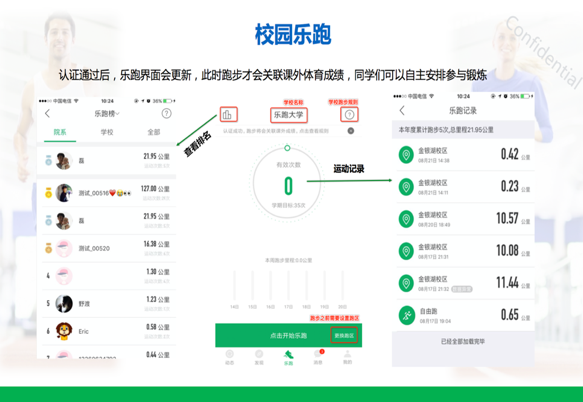Tap the school running rules question icon

[x=349, y=115]
